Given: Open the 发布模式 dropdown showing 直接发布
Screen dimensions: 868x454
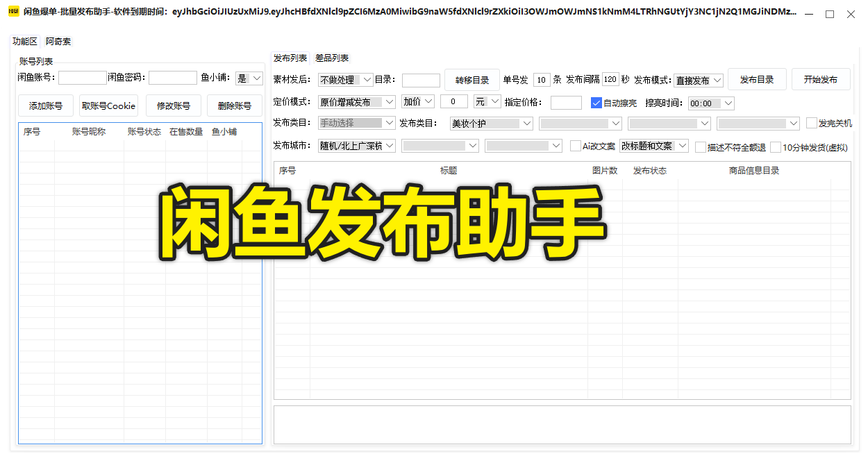Looking at the screenshot, I should [697, 81].
